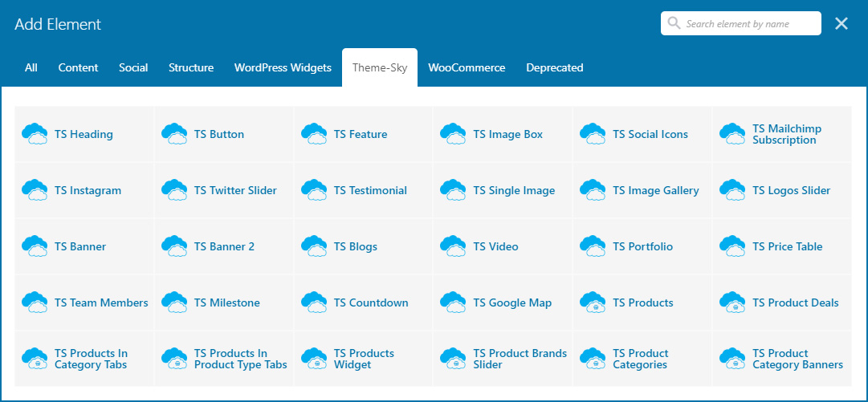Viewport: 868px width, 402px height.
Task: Insert the TS Product Categories element
Action: click(x=642, y=359)
